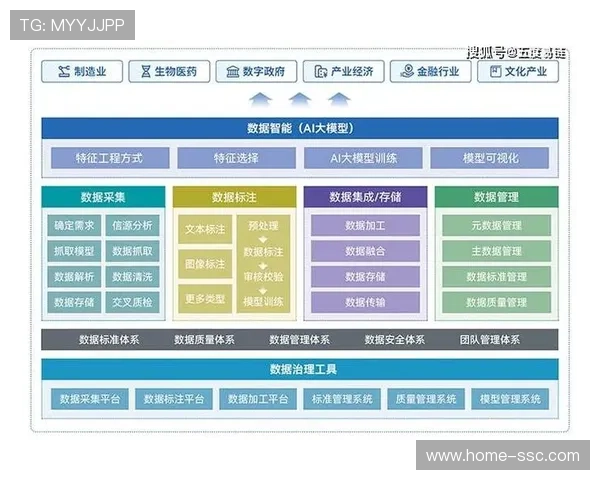
Task: Select the 产业经济 label text
Action: (352, 72)
